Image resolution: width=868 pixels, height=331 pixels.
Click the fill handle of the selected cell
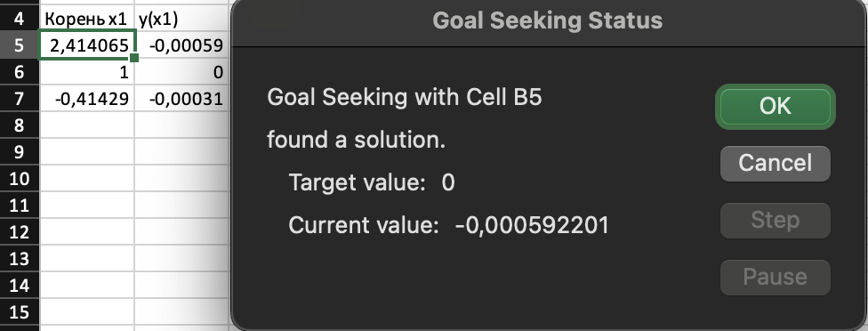(134, 58)
